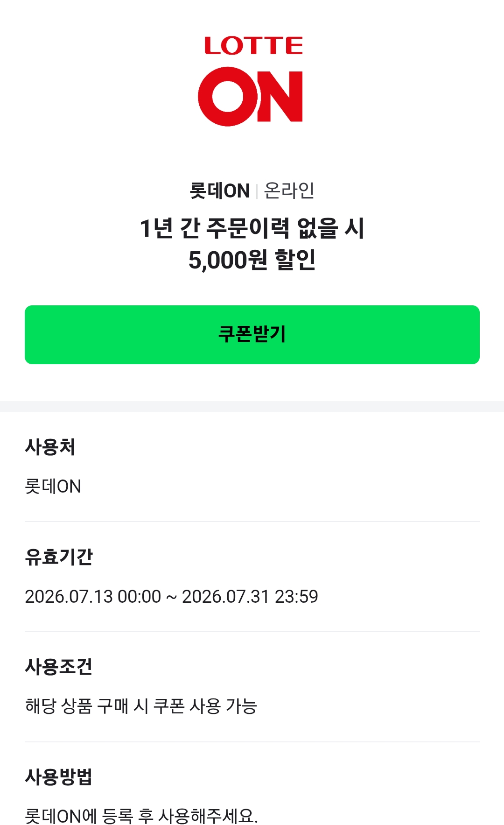
Task: Tap the green 쿠폰받기 button
Action: click(252, 334)
